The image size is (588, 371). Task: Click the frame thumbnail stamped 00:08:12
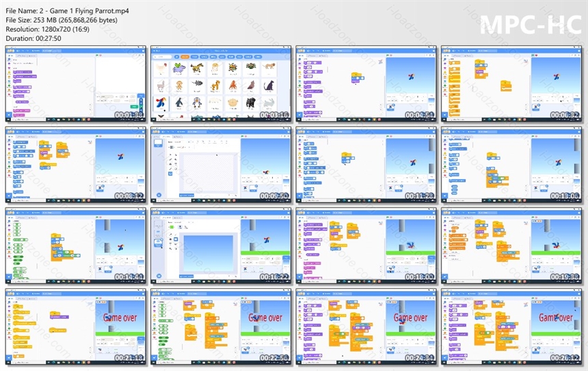[x=76, y=165]
